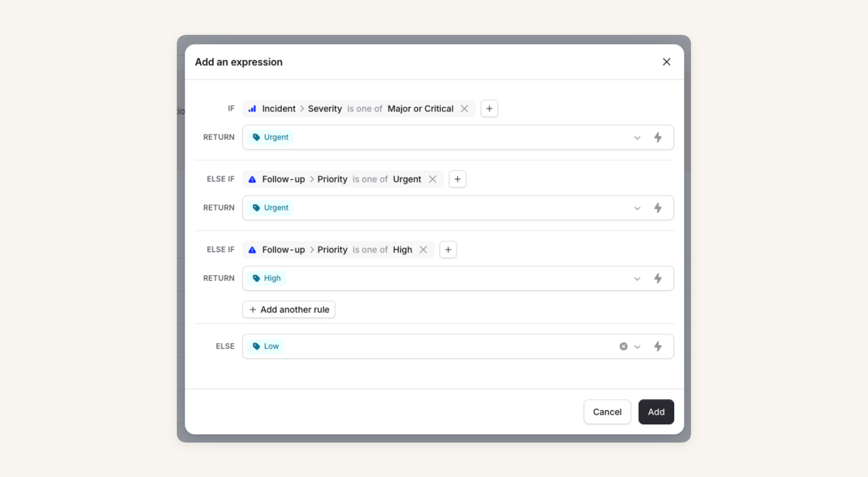
Task: Open the Else Low value dropdown
Action: point(637,347)
